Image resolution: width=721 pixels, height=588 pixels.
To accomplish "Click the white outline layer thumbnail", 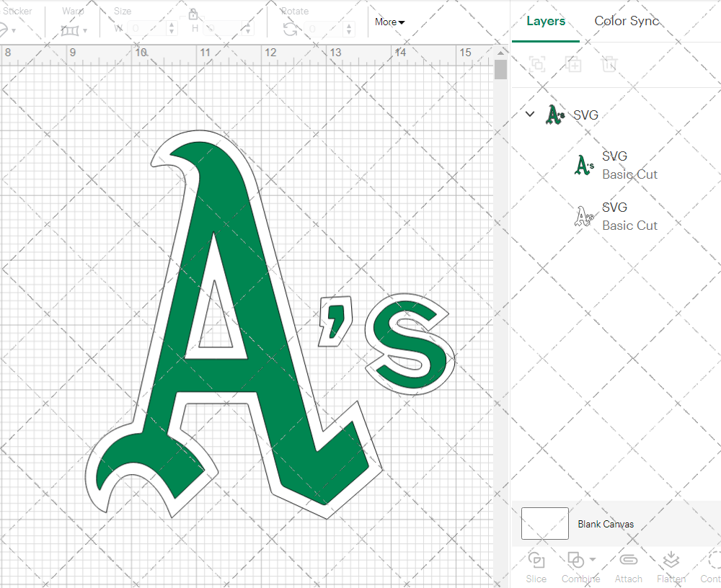I will coord(584,216).
